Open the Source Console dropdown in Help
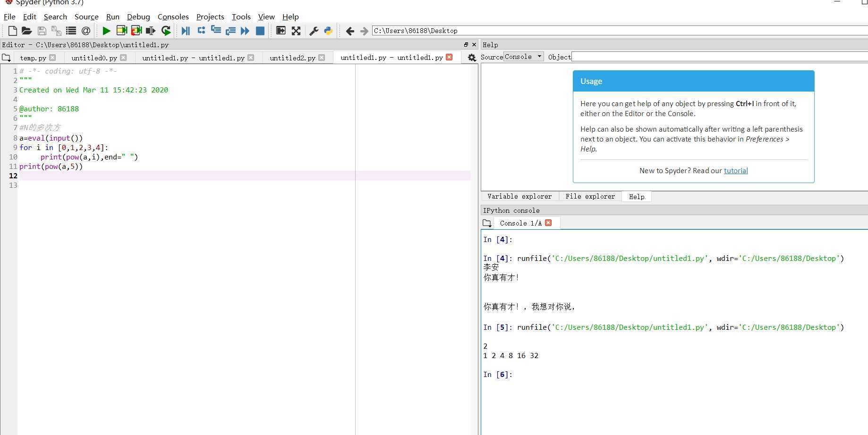The width and height of the screenshot is (868, 435). (x=524, y=57)
